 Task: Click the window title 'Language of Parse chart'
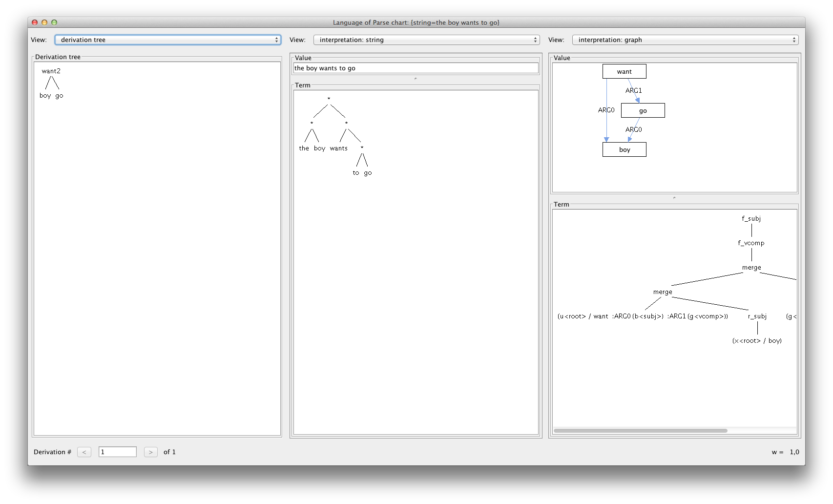[416, 22]
